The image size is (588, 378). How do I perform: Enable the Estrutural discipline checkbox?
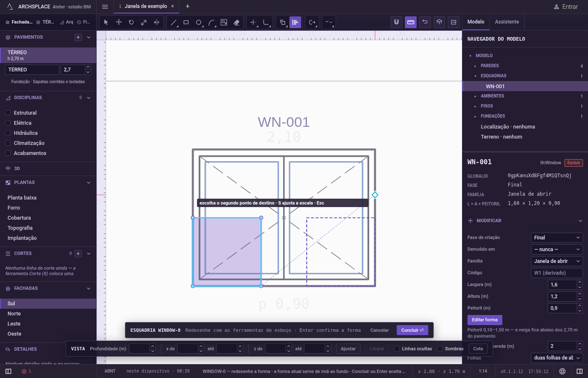[8, 113]
